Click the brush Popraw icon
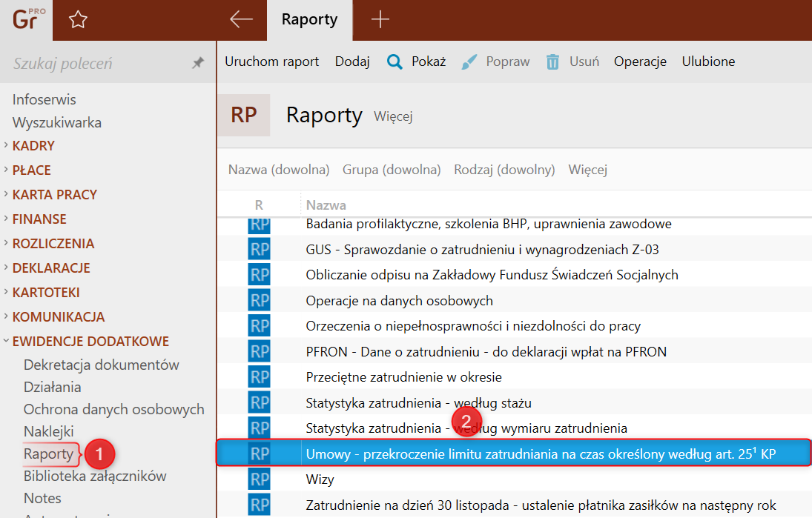Viewport: 812px width, 518px height. pos(469,62)
